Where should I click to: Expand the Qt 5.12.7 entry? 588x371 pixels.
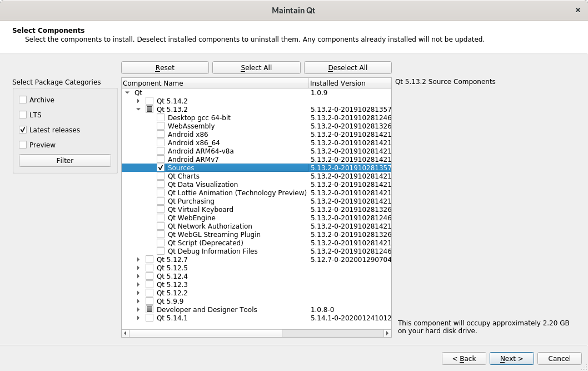[138, 260]
